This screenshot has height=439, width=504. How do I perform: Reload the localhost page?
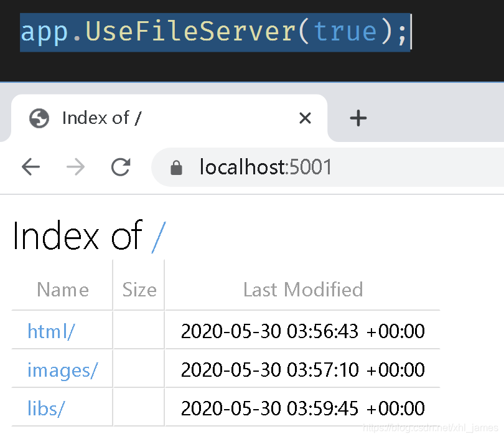121,167
